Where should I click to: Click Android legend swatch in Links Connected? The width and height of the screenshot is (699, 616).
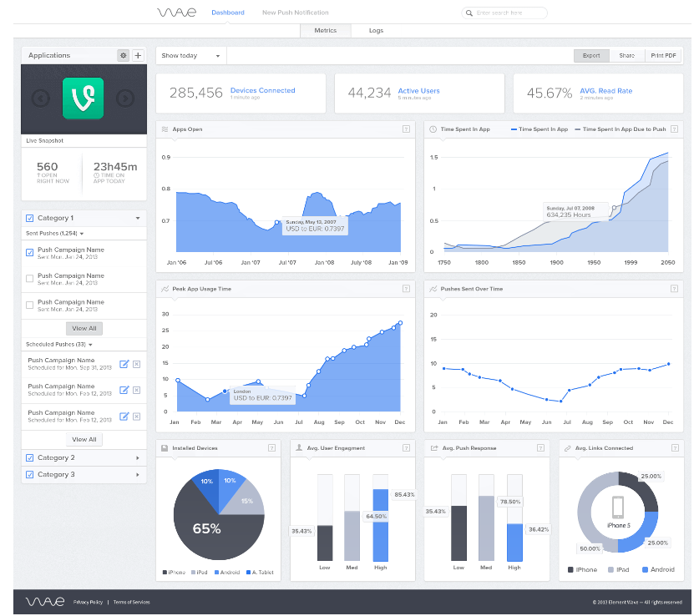(x=645, y=570)
